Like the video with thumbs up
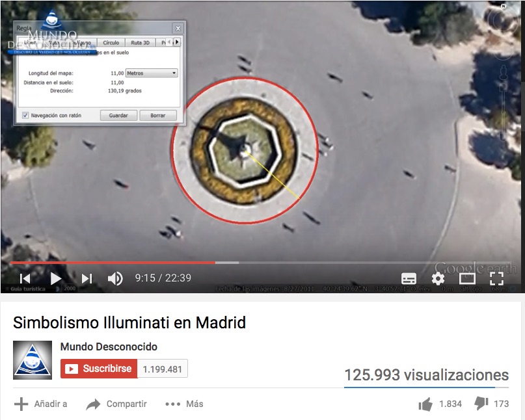This screenshot has width=525, height=420. coord(425,404)
